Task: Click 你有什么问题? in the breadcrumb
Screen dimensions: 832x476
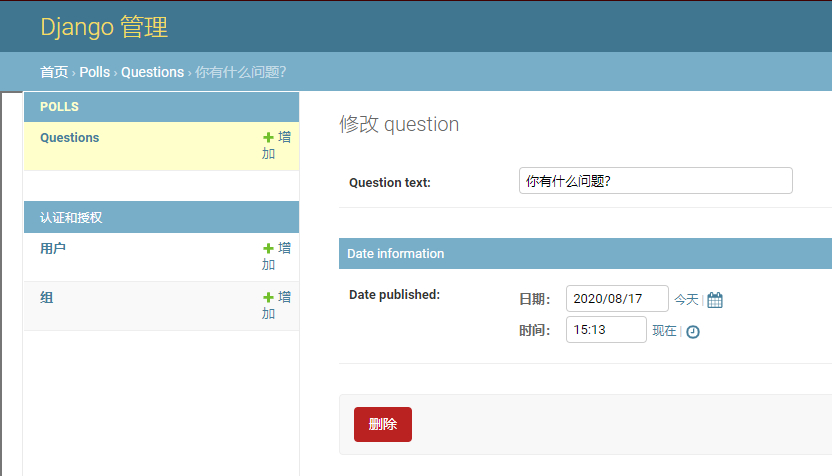Action: 240,72
